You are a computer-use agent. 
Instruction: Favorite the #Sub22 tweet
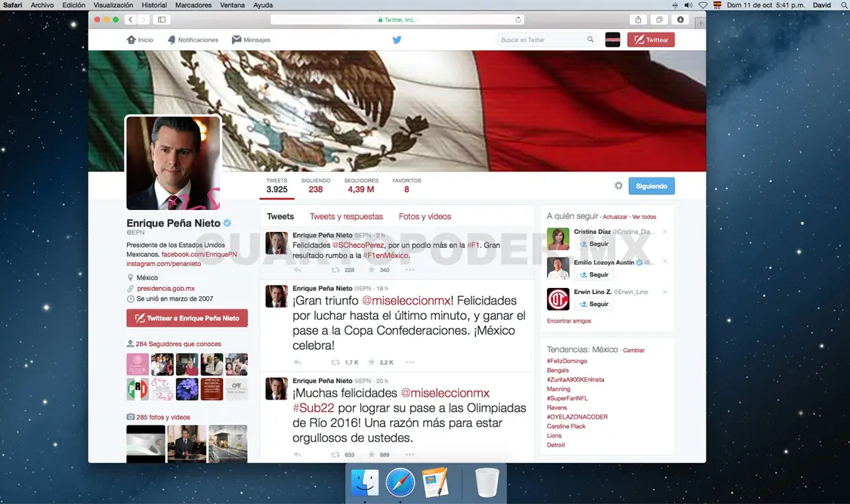pos(371,454)
